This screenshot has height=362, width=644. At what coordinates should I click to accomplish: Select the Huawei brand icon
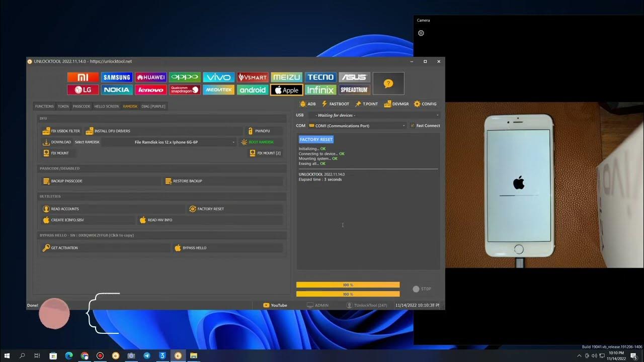[x=150, y=77]
